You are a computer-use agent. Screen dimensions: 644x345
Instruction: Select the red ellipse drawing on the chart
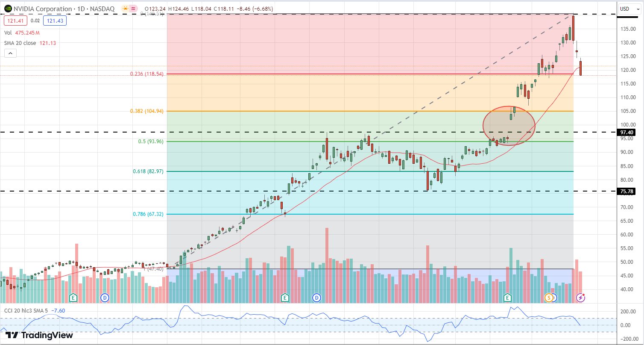(509, 126)
